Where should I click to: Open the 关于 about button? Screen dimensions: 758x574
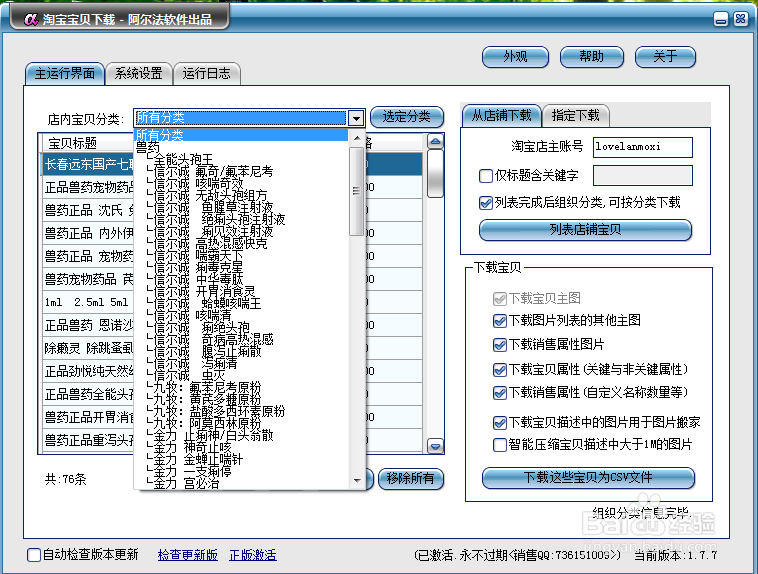pos(665,57)
